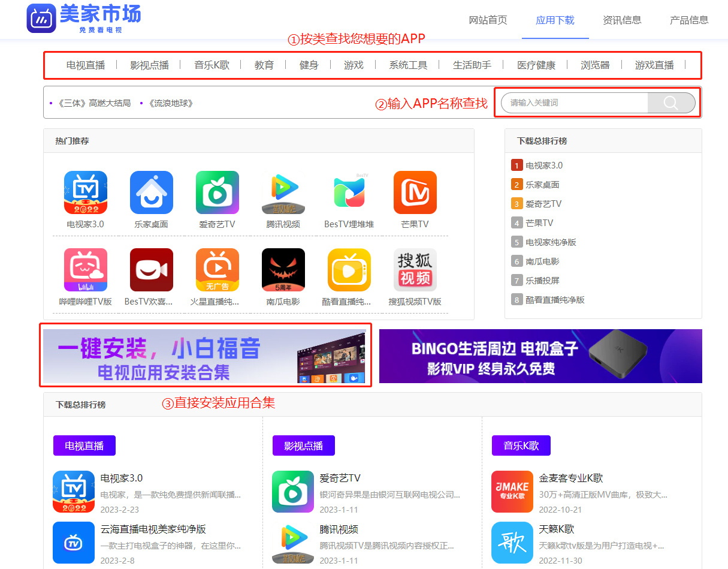Open rank 1 电视家3.0 in download ranking
Screen dimensions: 728x569
pos(544,165)
